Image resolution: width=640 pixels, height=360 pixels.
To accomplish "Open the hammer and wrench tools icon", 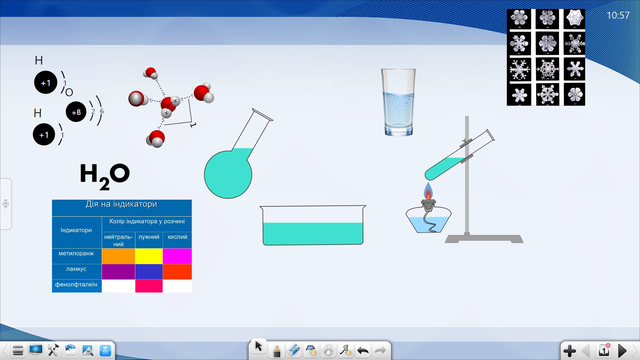I will 53,350.
